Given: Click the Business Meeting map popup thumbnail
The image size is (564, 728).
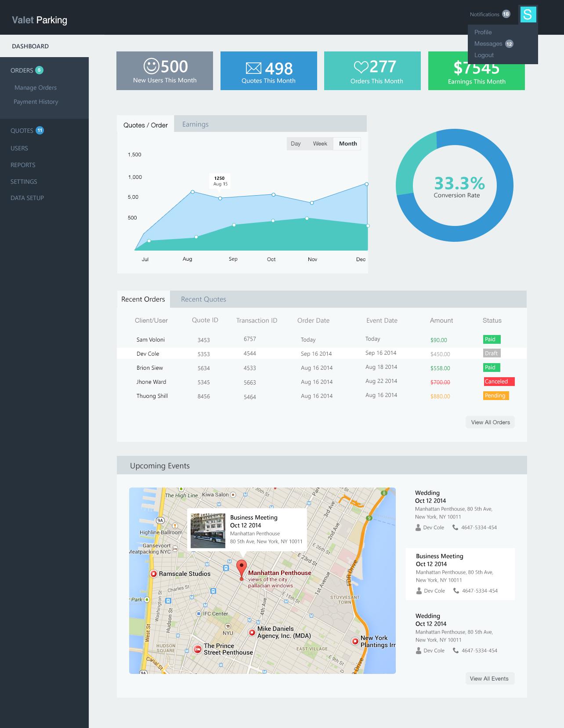Looking at the screenshot, I should click(208, 531).
